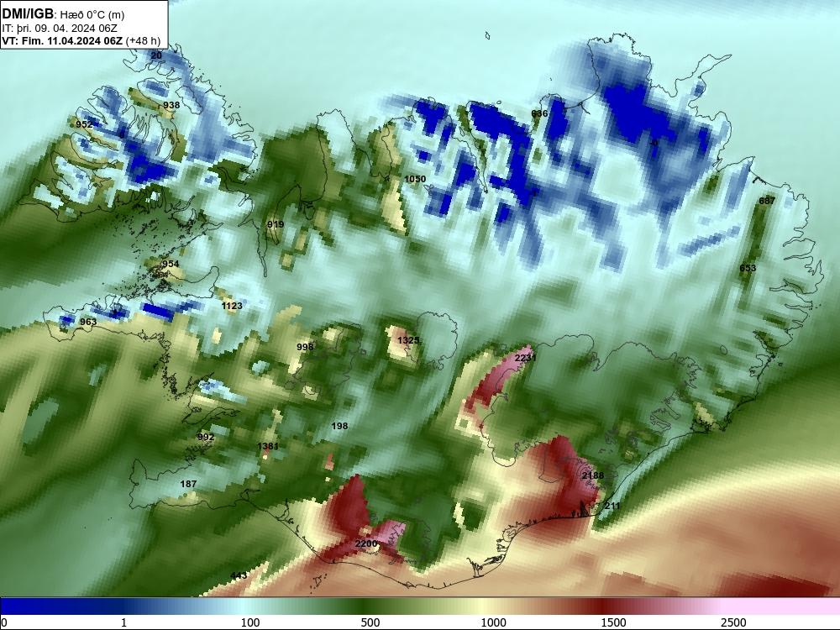Click the map value 20 near the header box
Viewport: 840px width, 630px height.
156,55
